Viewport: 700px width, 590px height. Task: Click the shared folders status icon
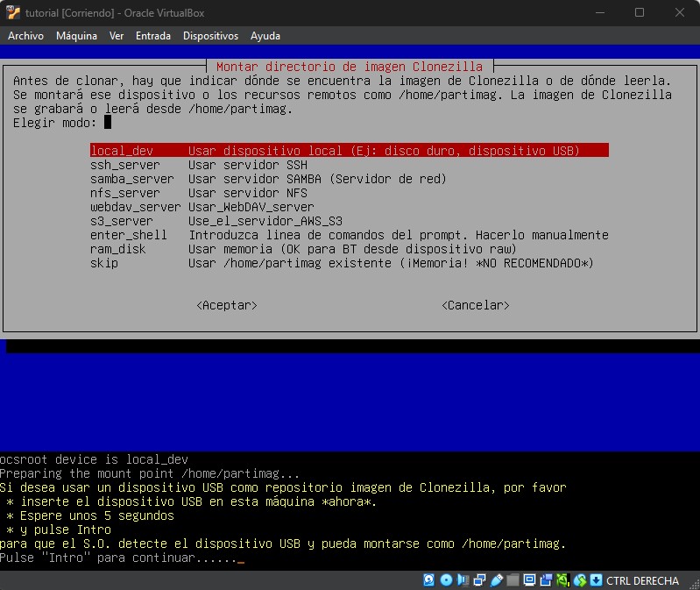[x=513, y=580]
